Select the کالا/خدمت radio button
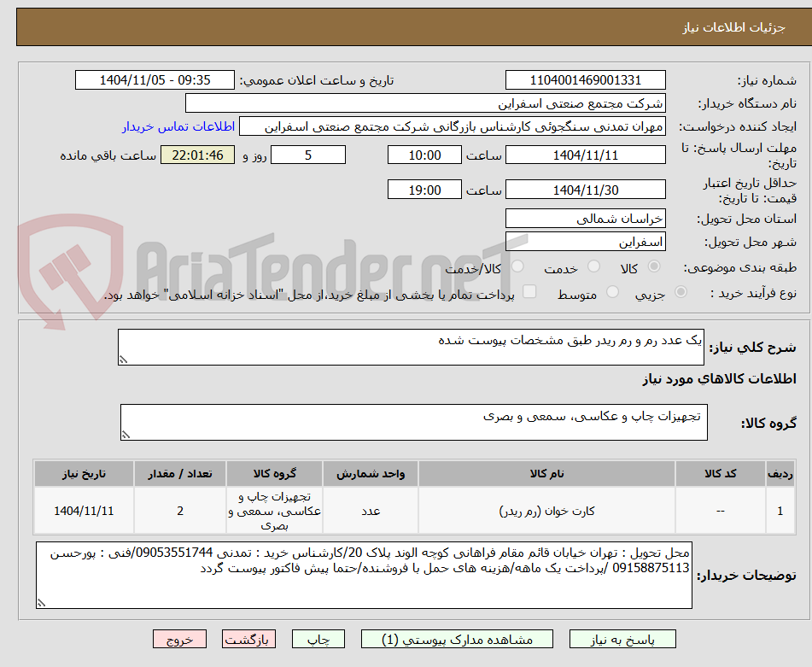 point(517,267)
